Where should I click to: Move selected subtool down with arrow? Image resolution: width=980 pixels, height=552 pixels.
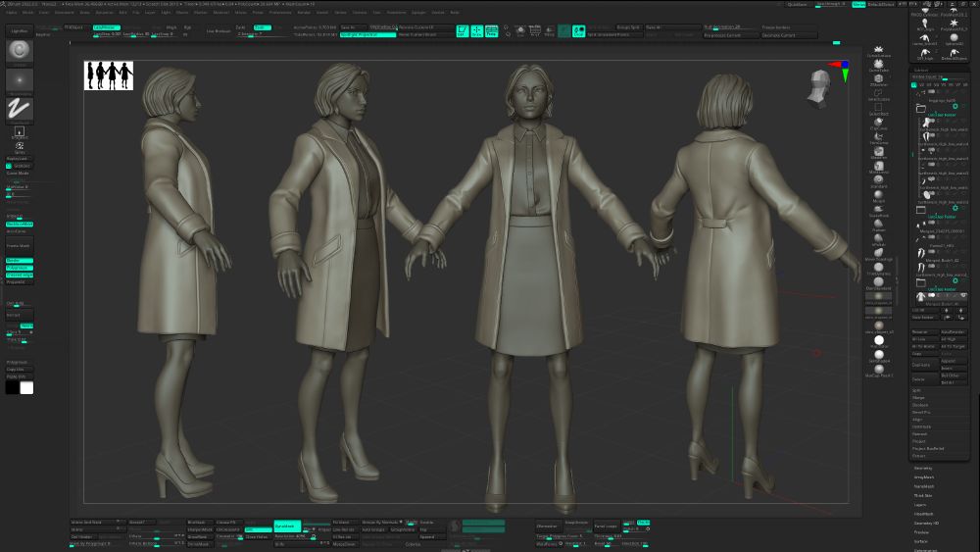[x=961, y=310]
